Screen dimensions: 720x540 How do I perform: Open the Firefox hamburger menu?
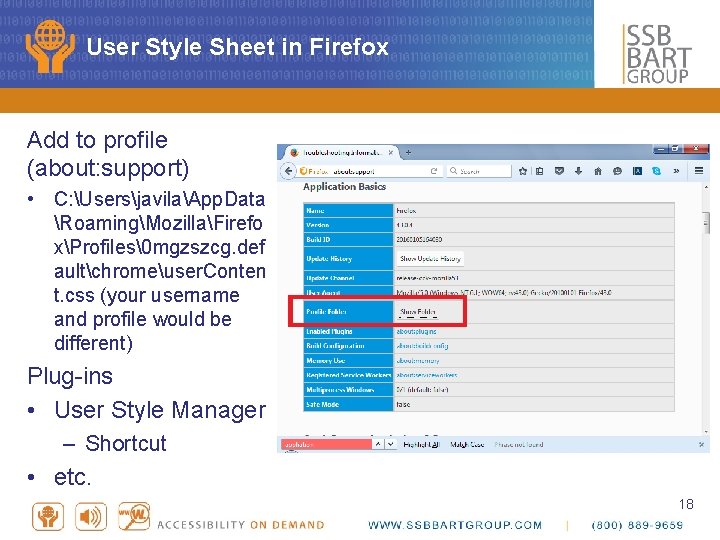tap(699, 171)
